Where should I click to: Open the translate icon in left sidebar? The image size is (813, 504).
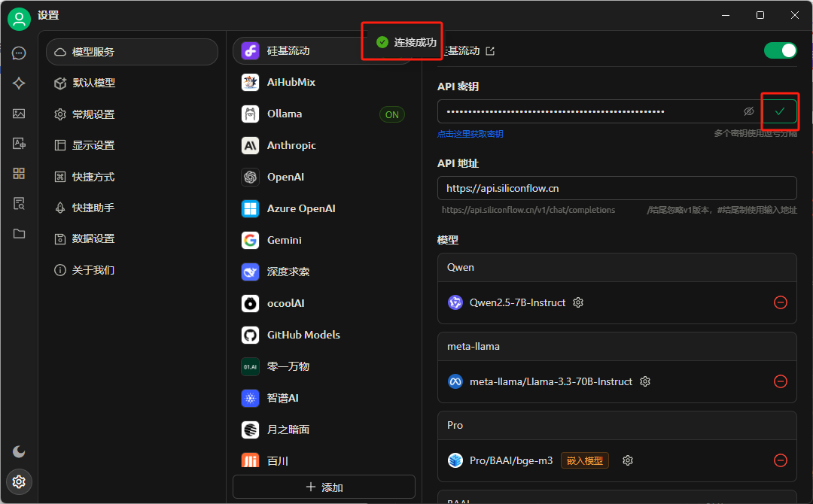[19, 144]
